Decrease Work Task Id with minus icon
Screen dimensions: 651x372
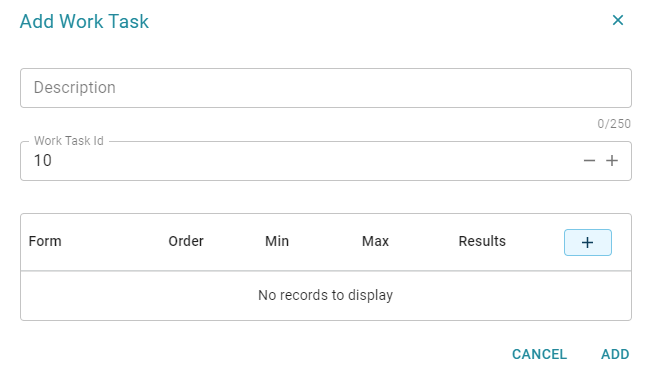(x=589, y=161)
